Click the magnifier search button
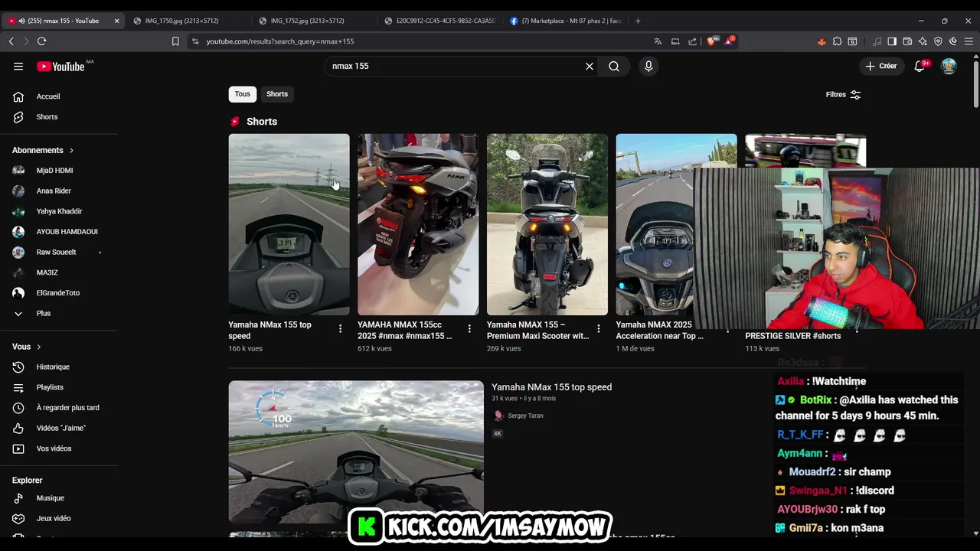The image size is (980, 551). [614, 67]
